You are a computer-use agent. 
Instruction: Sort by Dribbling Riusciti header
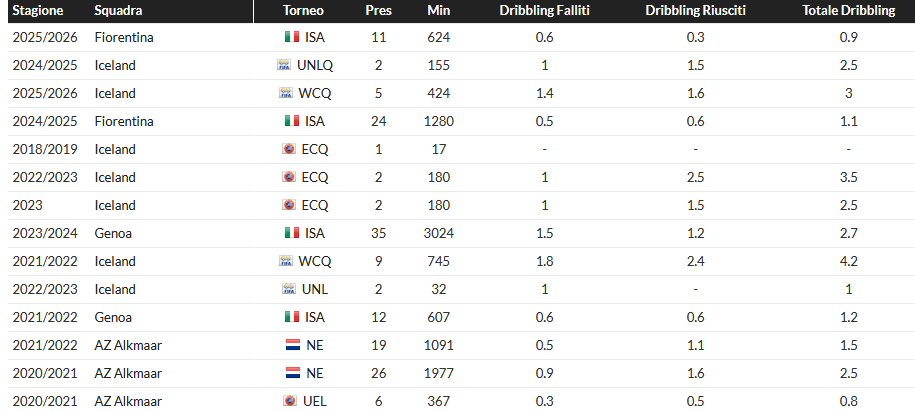pos(695,11)
